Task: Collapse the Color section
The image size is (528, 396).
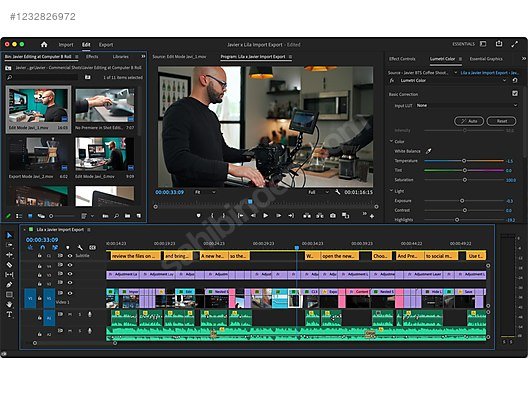Action: click(392, 141)
